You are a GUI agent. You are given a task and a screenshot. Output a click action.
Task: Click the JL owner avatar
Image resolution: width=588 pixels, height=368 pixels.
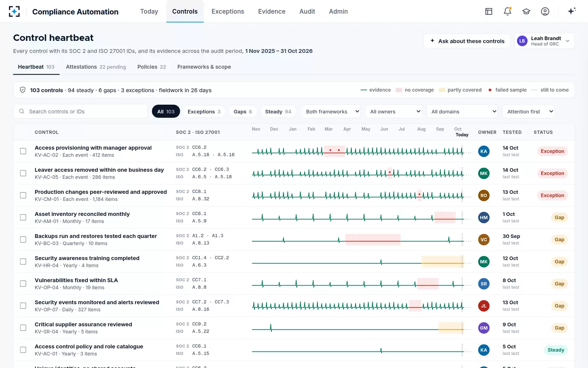coord(484,306)
